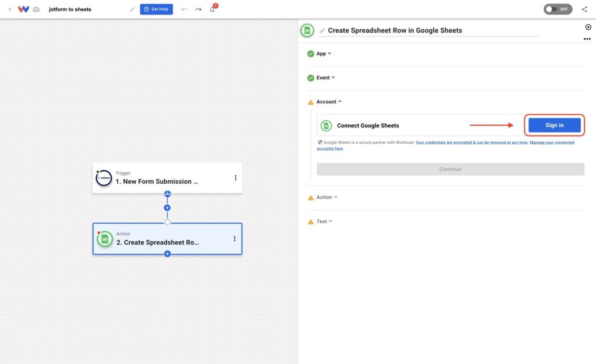This screenshot has height=364, width=596.
Task: Click the branch icon under trigger node
Action: click(167, 194)
